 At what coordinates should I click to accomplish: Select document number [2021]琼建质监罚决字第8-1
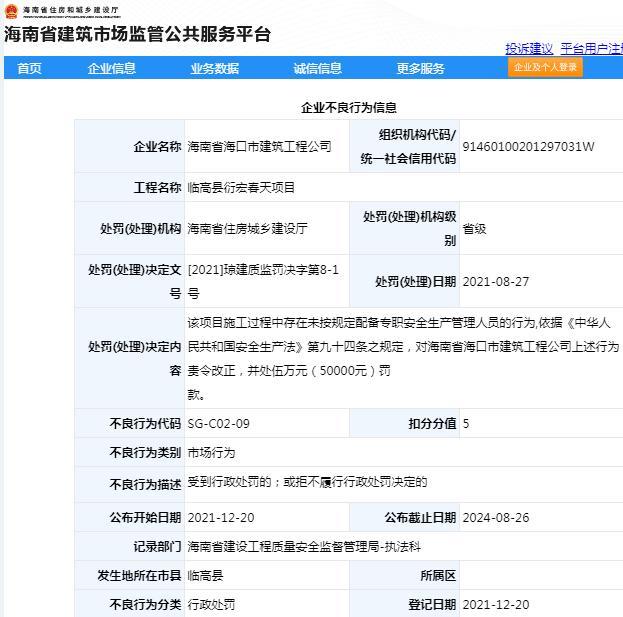tap(263, 270)
